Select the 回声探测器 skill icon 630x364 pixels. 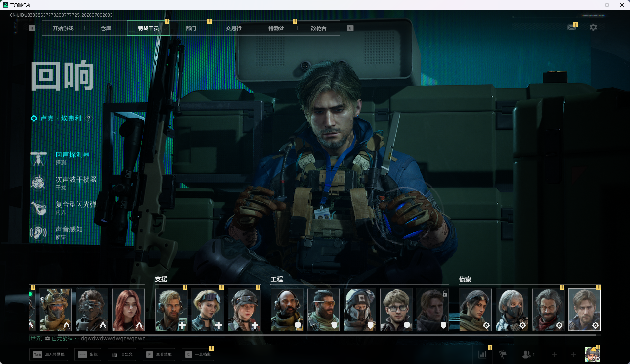point(39,158)
